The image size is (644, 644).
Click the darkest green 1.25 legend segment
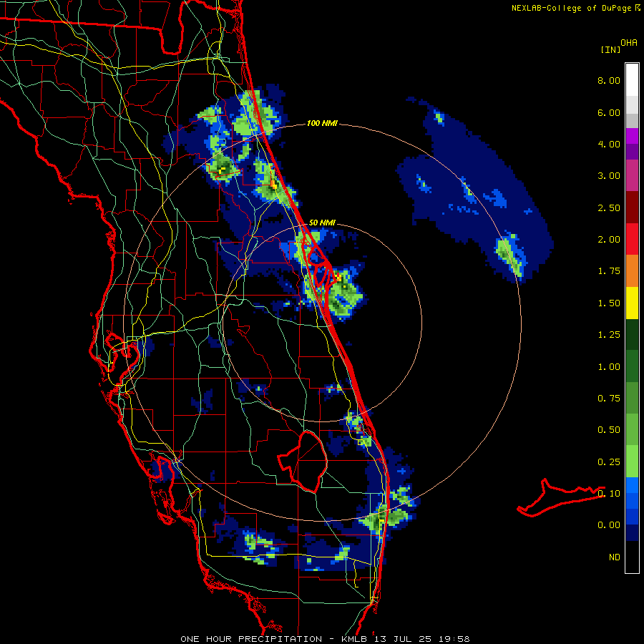(632, 334)
